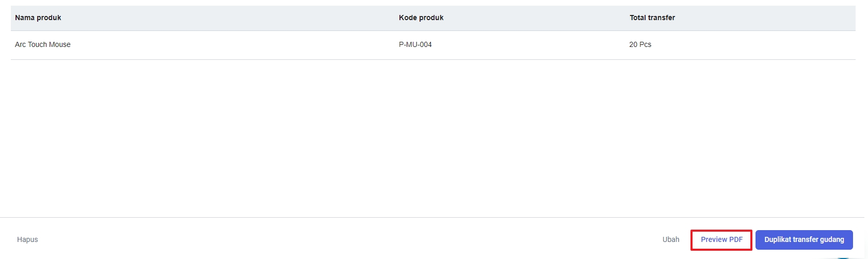Select the Arc Touch Mouse table row
The height and width of the screenshot is (259, 868).
coord(433,45)
